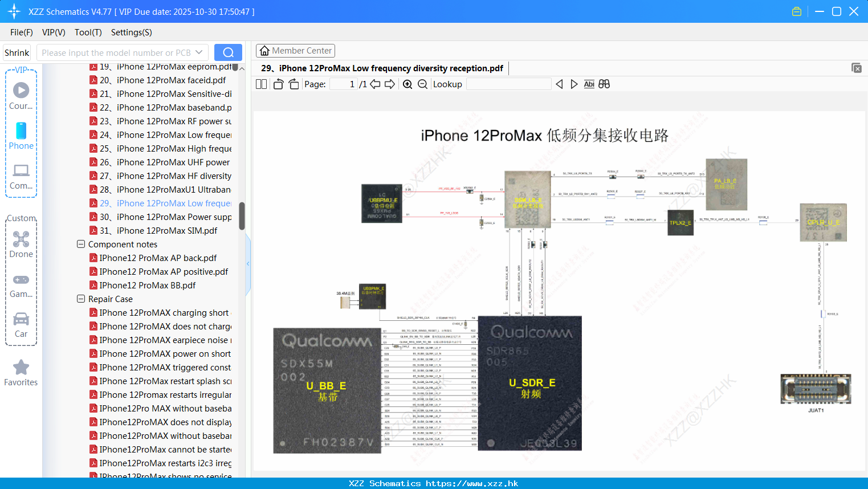Open 28, iPhone 12ProMaxU1 Ultraband file
The image size is (868, 489).
tap(161, 190)
